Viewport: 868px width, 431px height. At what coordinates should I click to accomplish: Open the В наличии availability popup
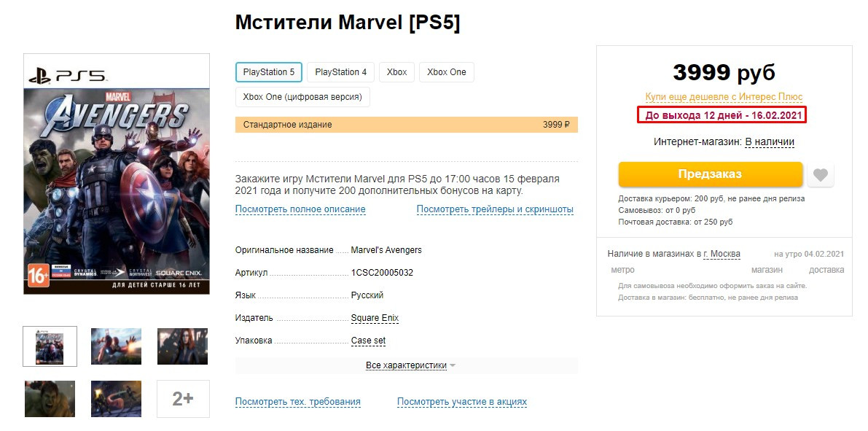(x=770, y=141)
